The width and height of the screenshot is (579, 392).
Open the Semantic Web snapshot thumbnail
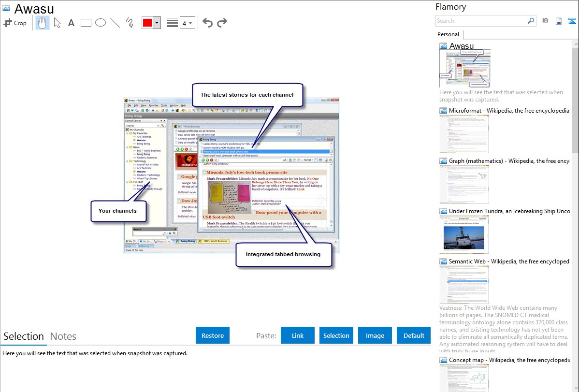(464, 285)
